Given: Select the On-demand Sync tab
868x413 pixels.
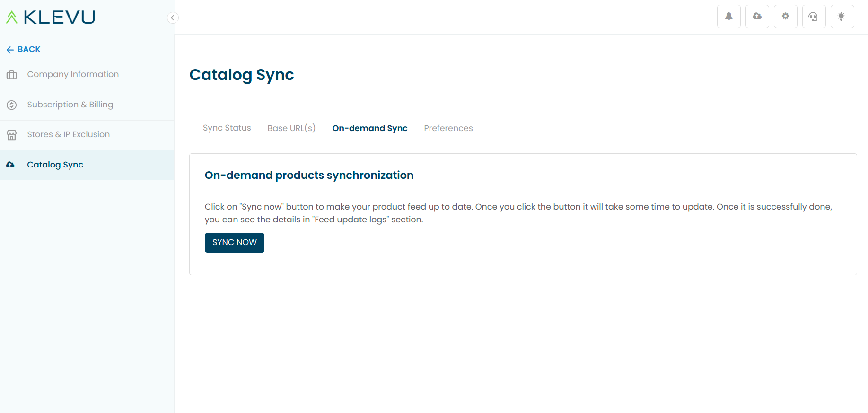Looking at the screenshot, I should pyautogui.click(x=370, y=128).
